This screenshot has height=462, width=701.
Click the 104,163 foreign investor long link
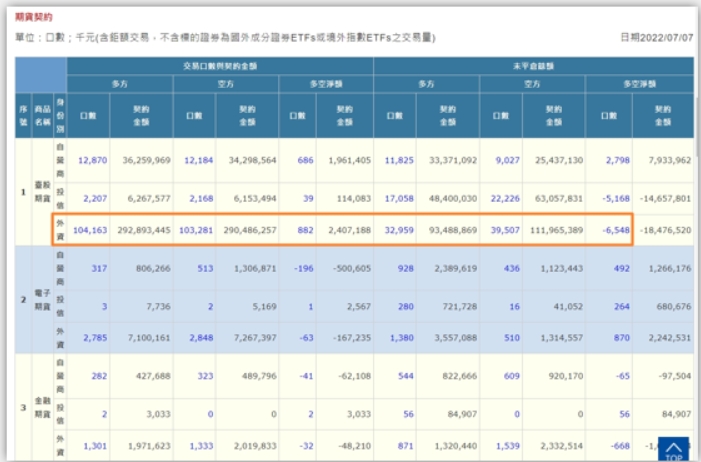90,230
